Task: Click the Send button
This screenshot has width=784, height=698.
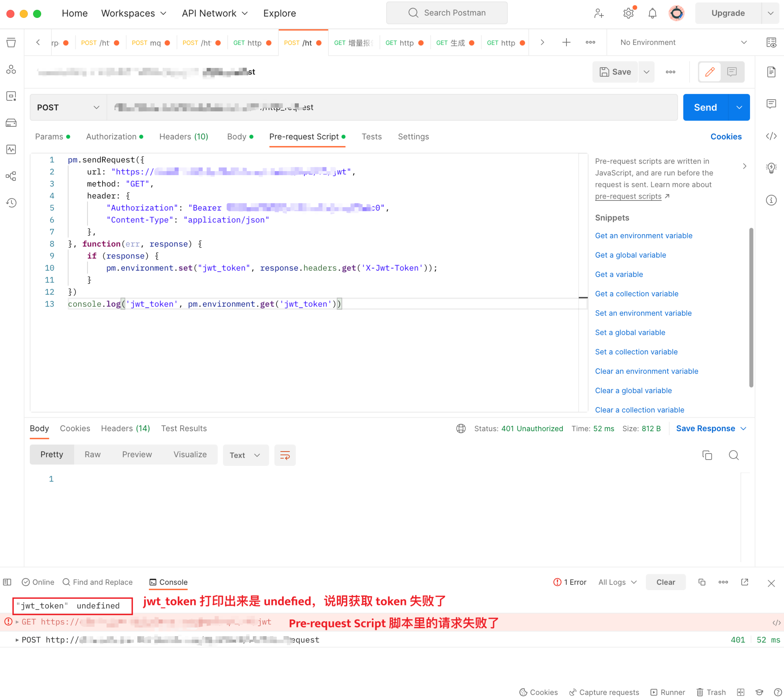Action: point(705,107)
